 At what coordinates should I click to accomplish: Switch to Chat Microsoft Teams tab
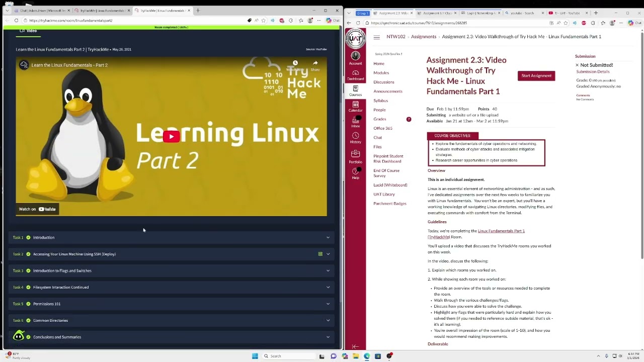click(42, 11)
